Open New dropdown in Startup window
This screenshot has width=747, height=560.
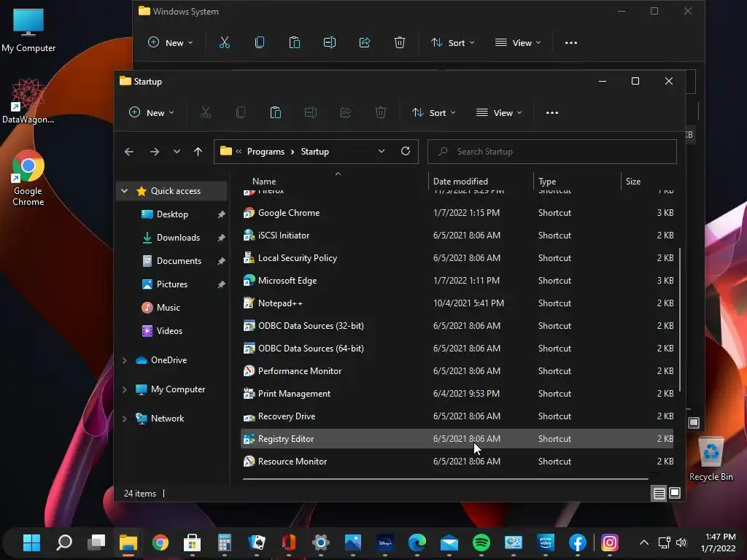coord(152,113)
